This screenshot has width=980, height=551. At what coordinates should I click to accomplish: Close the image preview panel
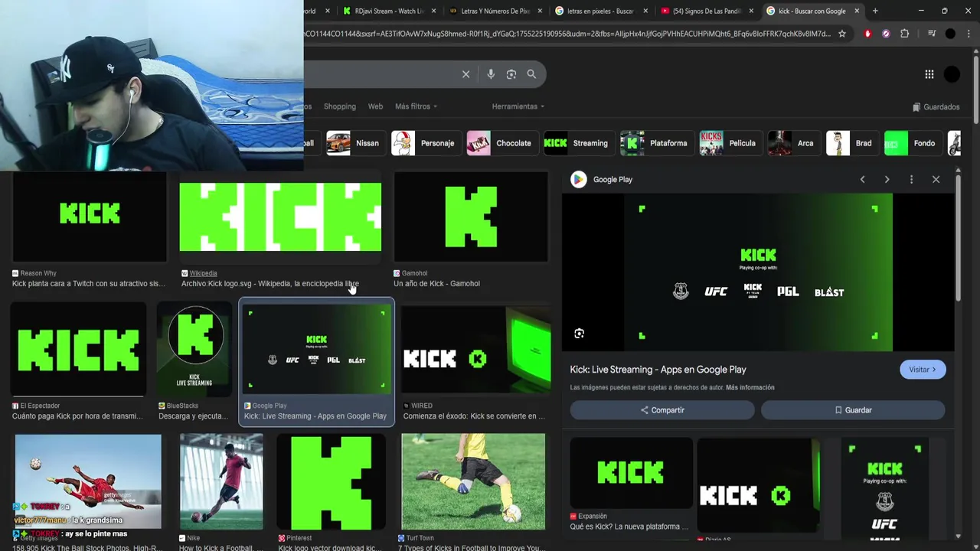tap(936, 179)
